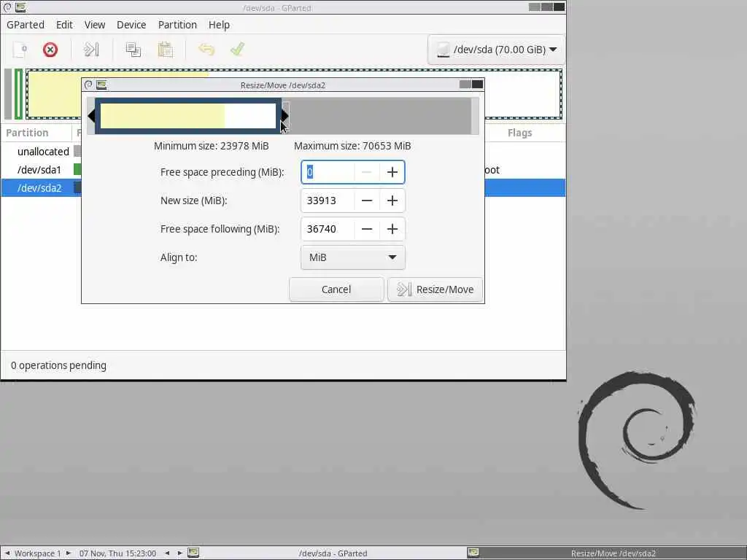747x560 pixels.
Task: Click the Paste partition toolbar icon
Action: tap(166, 50)
